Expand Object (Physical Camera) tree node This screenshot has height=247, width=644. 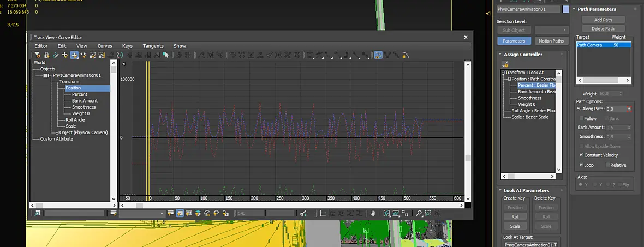coord(57,132)
